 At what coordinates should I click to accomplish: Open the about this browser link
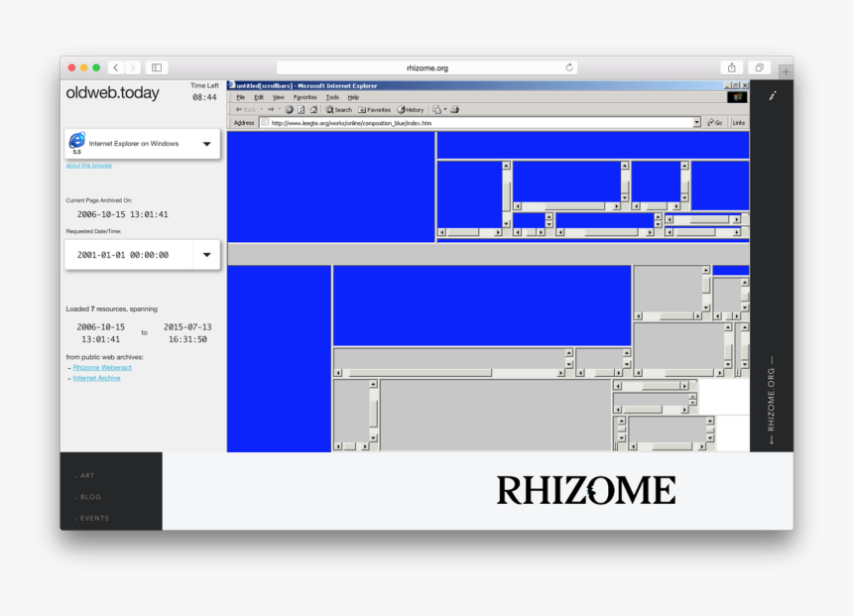[89, 165]
